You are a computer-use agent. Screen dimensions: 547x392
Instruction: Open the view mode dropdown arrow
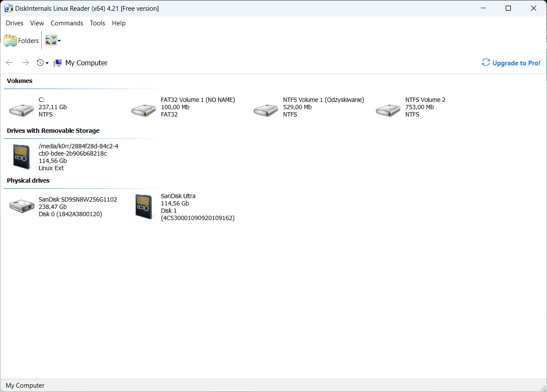tap(59, 41)
